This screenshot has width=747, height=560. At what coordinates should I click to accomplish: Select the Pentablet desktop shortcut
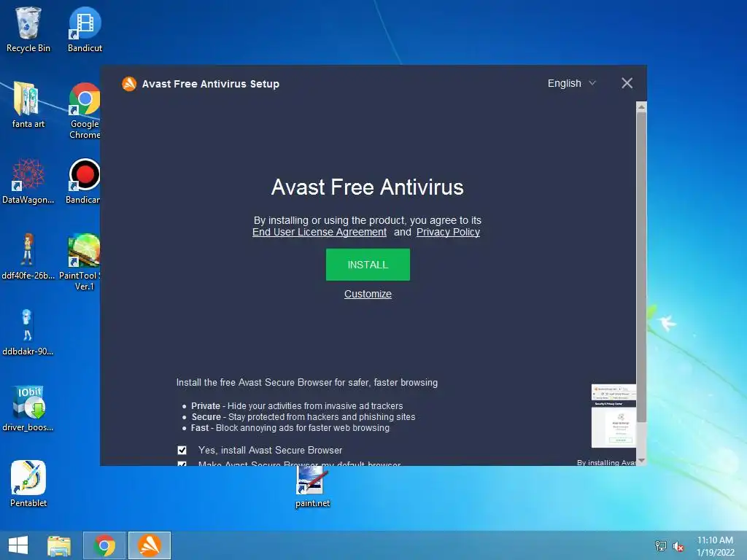coord(28,484)
